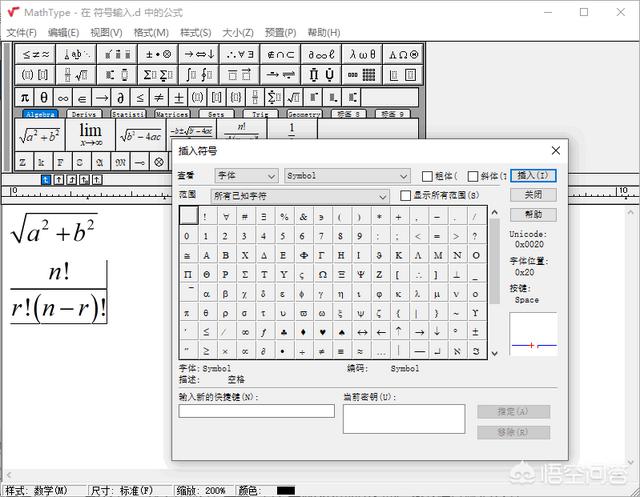Open the logical symbols palette (∴∀∃)
This screenshot has height=497, width=640.
click(240, 54)
